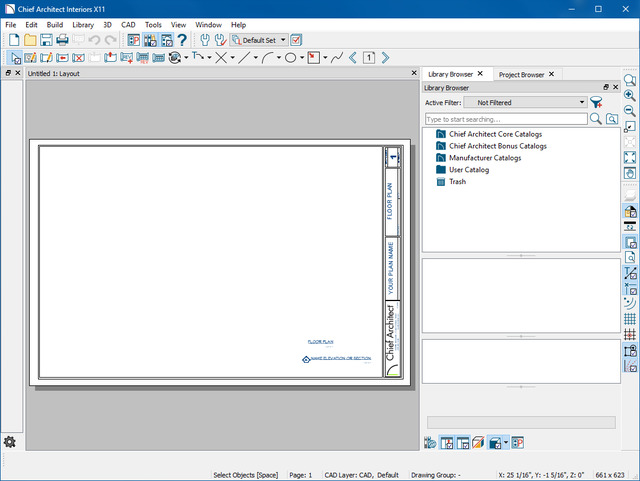Select the Select Objects arrow tool
Image resolution: width=640 pixels, height=481 pixels.
point(15,58)
